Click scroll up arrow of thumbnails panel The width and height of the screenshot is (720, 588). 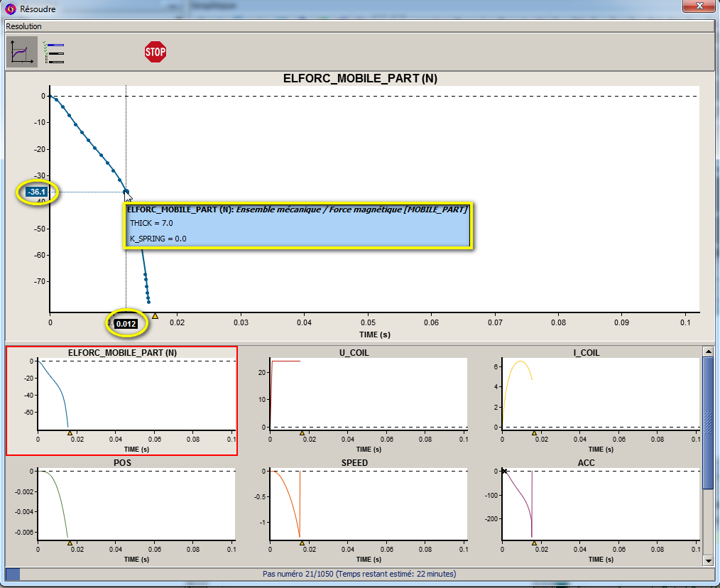707,351
